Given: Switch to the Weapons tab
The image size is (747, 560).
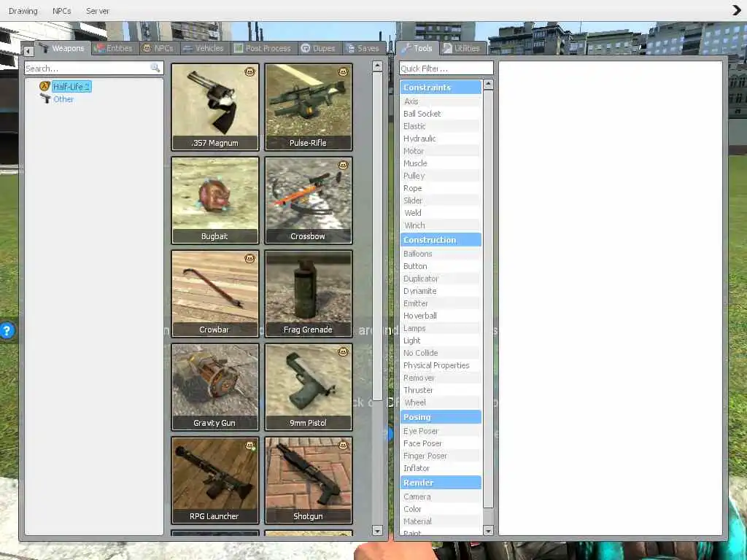Looking at the screenshot, I should [x=63, y=48].
